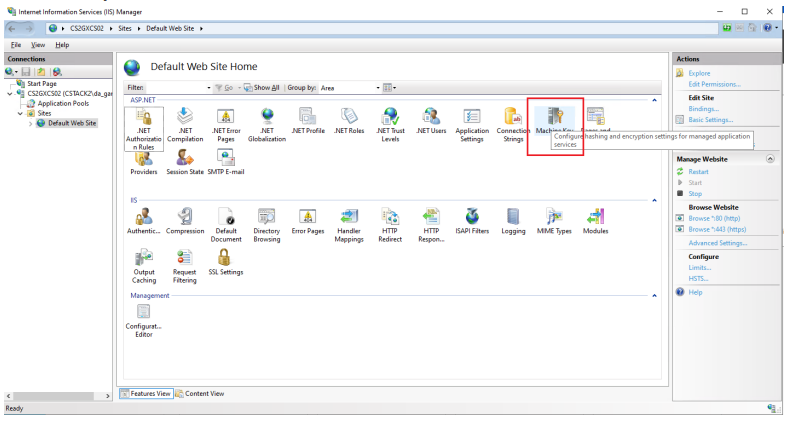Click Show All button
The width and height of the screenshot is (794, 425).
tap(261, 88)
